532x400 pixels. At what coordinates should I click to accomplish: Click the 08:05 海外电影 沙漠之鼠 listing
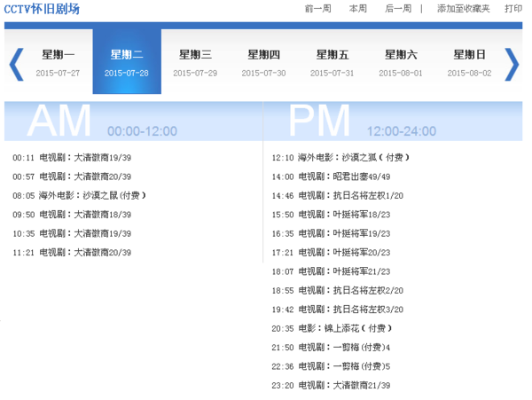pos(80,196)
